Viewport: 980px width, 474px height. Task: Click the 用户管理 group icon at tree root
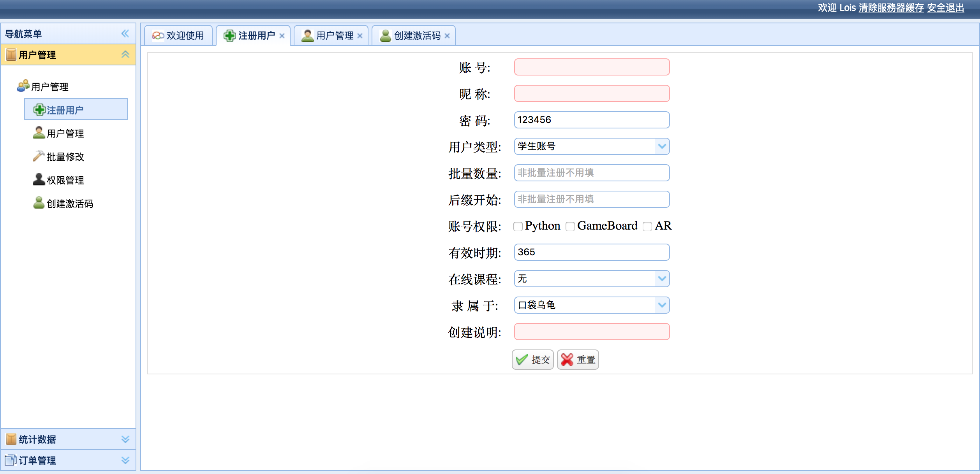[23, 86]
